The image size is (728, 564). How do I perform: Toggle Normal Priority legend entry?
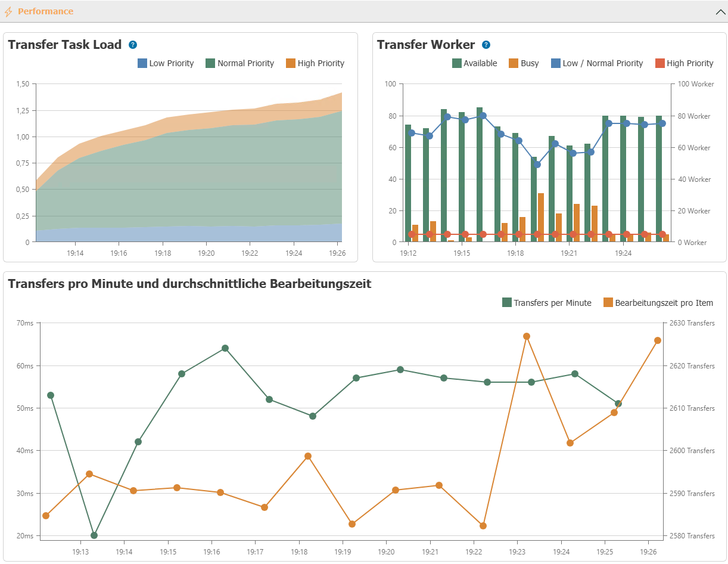tap(239, 63)
